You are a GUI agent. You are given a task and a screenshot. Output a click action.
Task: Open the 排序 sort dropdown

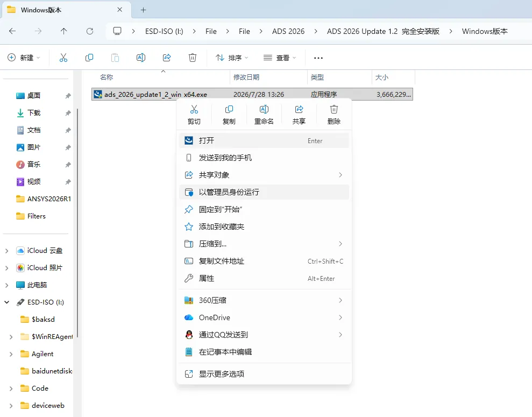[x=232, y=58]
